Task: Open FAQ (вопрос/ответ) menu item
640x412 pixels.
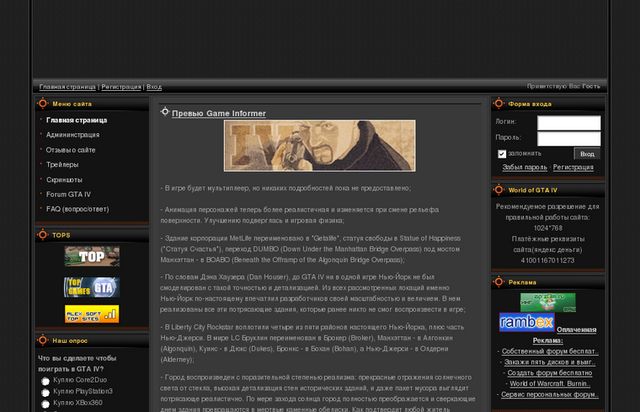Action: [78, 209]
